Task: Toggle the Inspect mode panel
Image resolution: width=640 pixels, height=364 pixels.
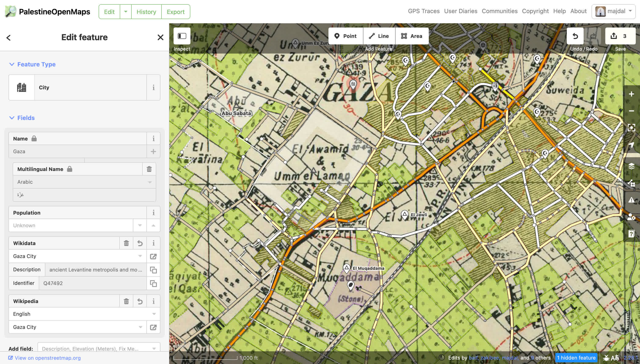Action: click(182, 36)
